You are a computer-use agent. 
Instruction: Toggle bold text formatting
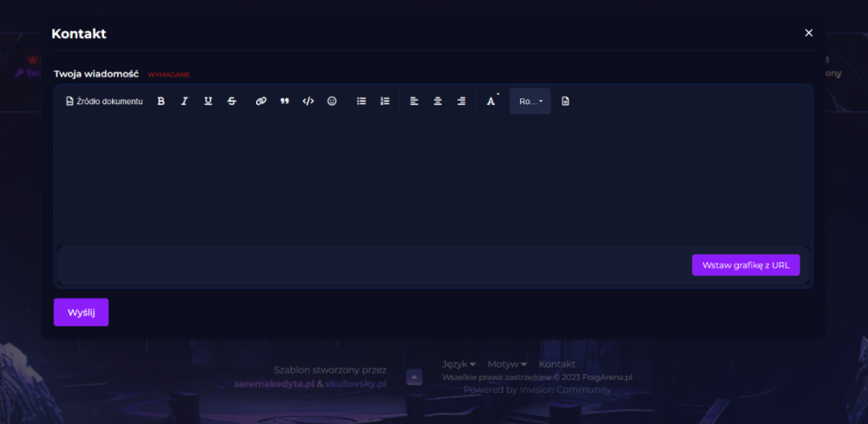(161, 102)
